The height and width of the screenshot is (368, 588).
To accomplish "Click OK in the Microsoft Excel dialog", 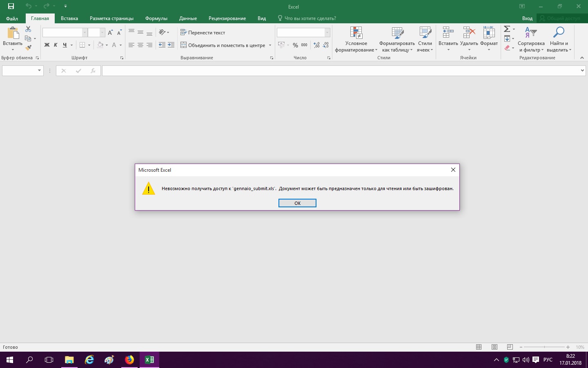I will [297, 203].
